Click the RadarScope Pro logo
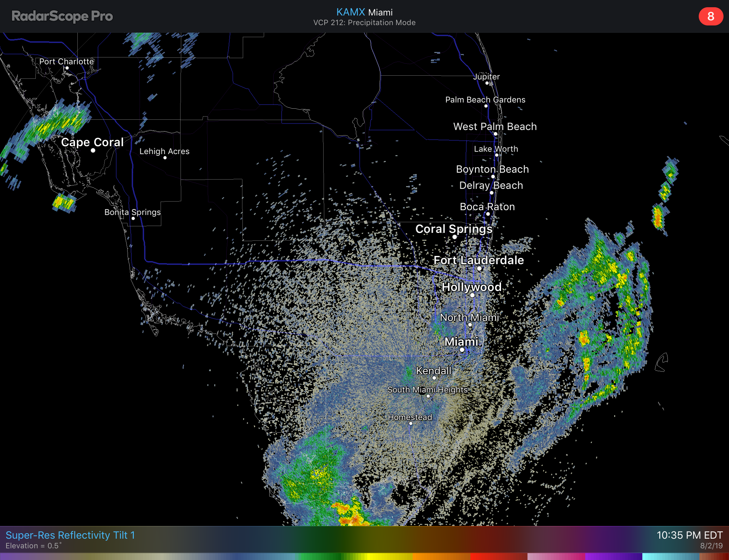 tap(62, 16)
